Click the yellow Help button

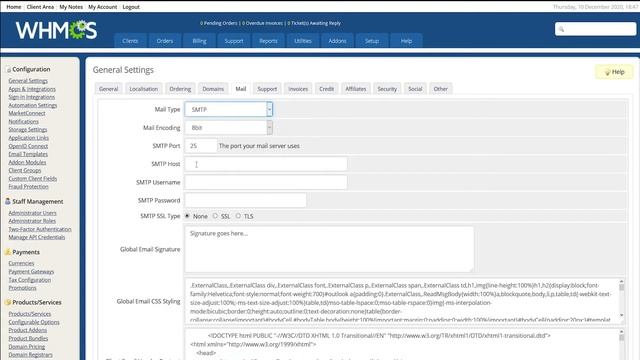click(614, 72)
